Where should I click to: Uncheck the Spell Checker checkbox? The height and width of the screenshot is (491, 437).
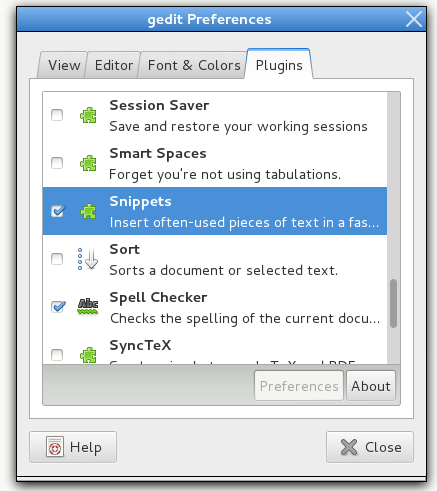pyautogui.click(x=58, y=307)
